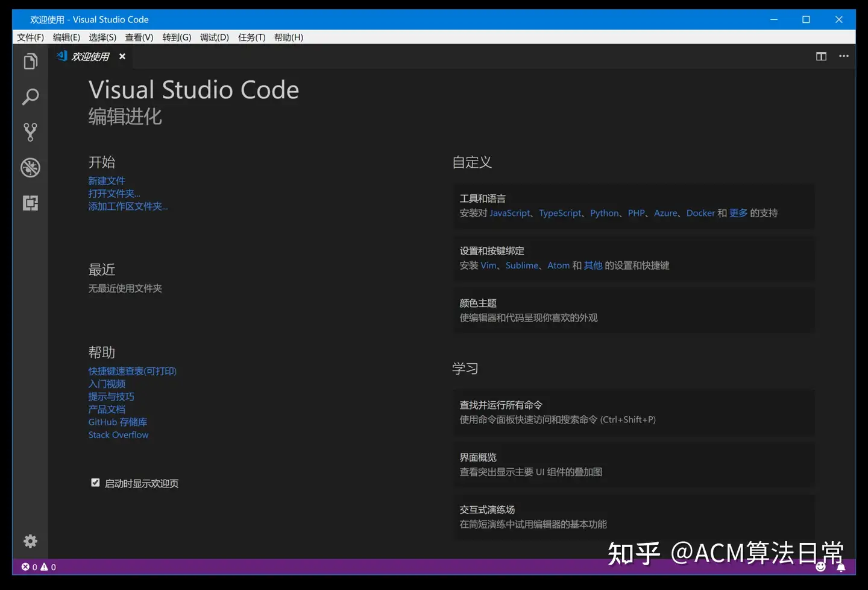The height and width of the screenshot is (590, 868).
Task: Open the 界面概览 card
Action: tap(634, 465)
